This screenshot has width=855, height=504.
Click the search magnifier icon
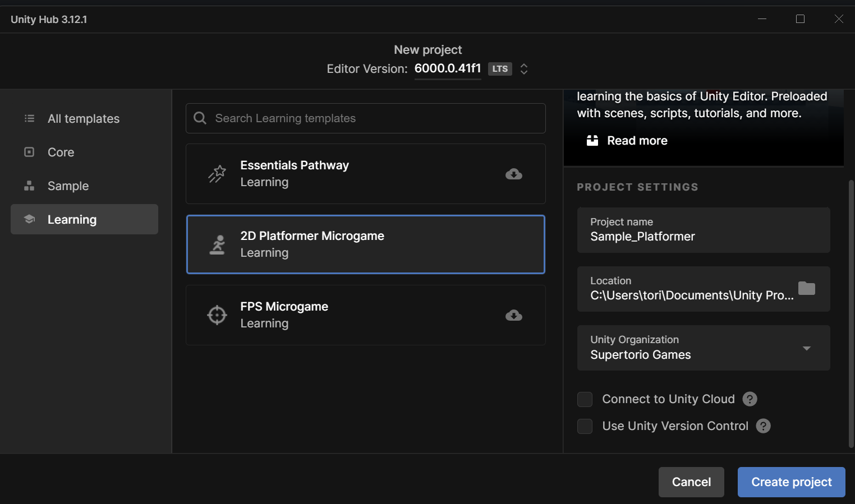click(x=200, y=118)
